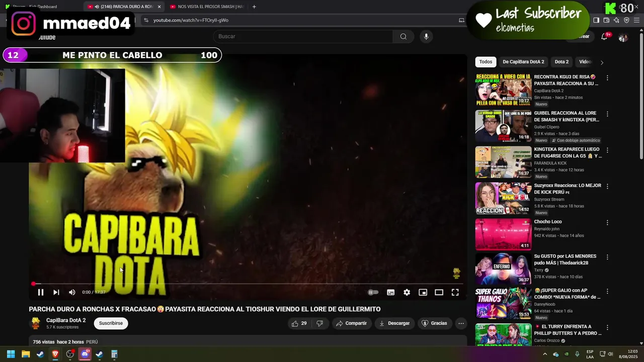Open Brave VPN shield icon
This screenshot has width=644, height=362.
click(x=626, y=20)
